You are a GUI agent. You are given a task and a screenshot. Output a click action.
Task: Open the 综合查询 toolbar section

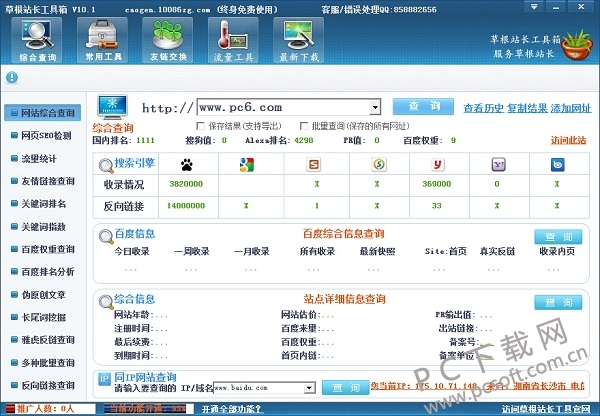(x=37, y=40)
